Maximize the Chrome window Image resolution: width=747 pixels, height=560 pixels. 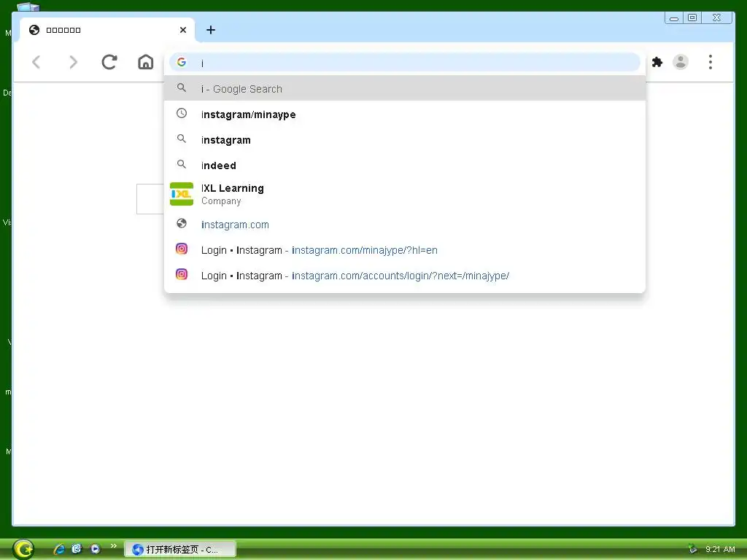692,18
